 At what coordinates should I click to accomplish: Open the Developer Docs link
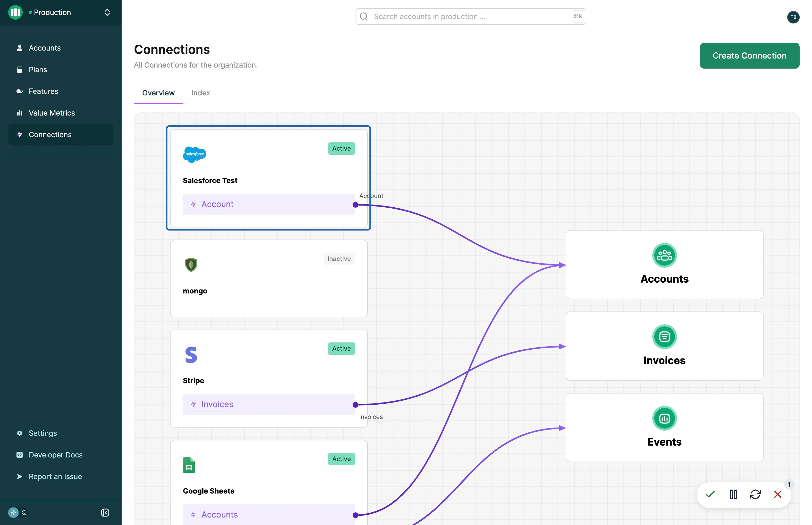(x=56, y=455)
